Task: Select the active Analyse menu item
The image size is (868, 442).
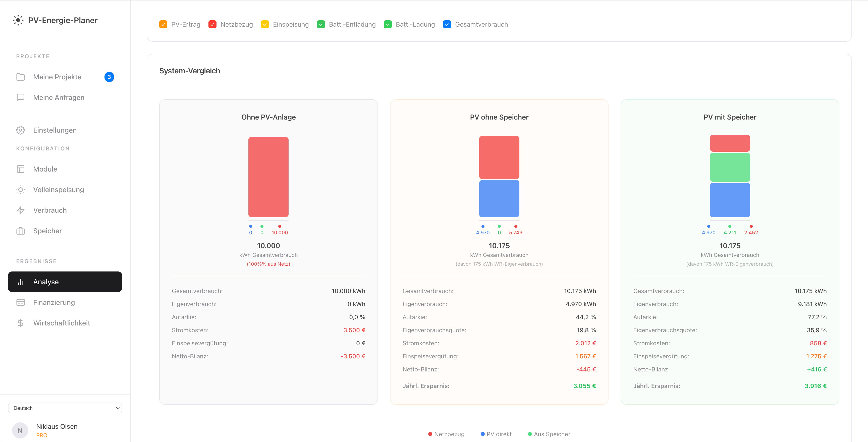Action: tap(65, 282)
